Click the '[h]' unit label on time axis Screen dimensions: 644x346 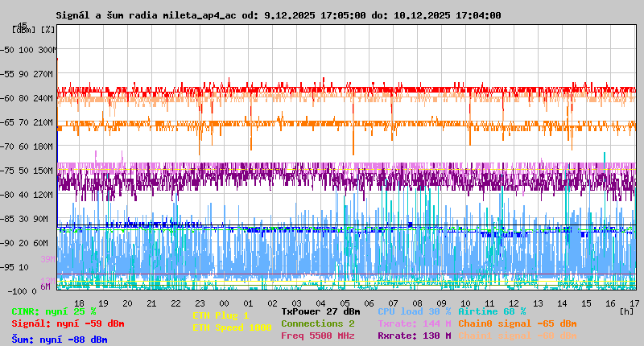pos(626,310)
